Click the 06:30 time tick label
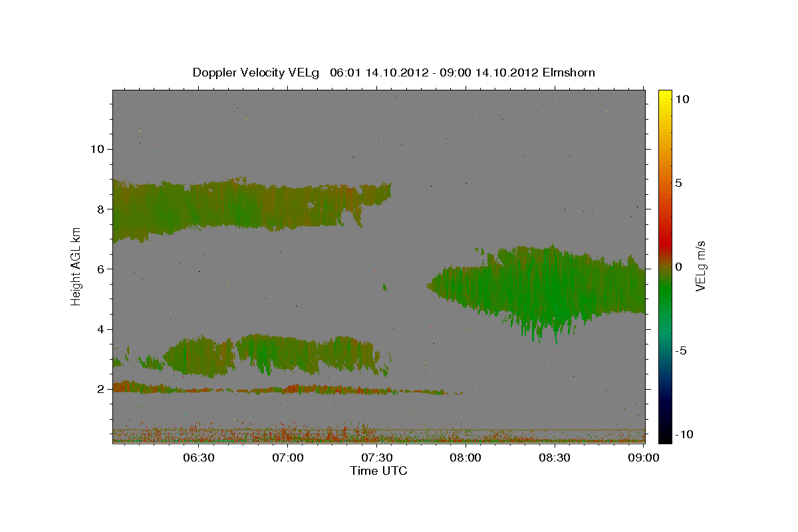This screenshot has height=532, width=798. click(198, 458)
